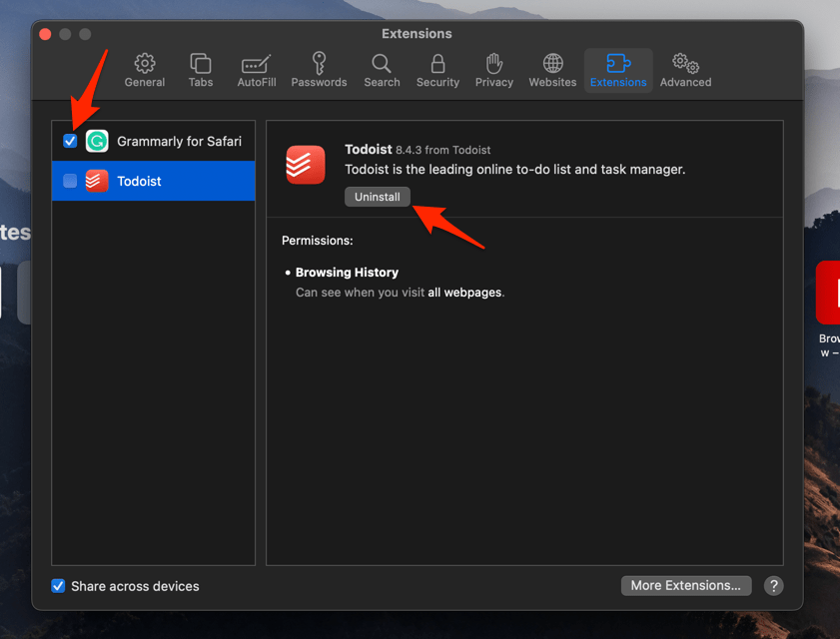Image resolution: width=840 pixels, height=639 pixels.
Task: Open the Search preferences pane
Action: tap(382, 71)
